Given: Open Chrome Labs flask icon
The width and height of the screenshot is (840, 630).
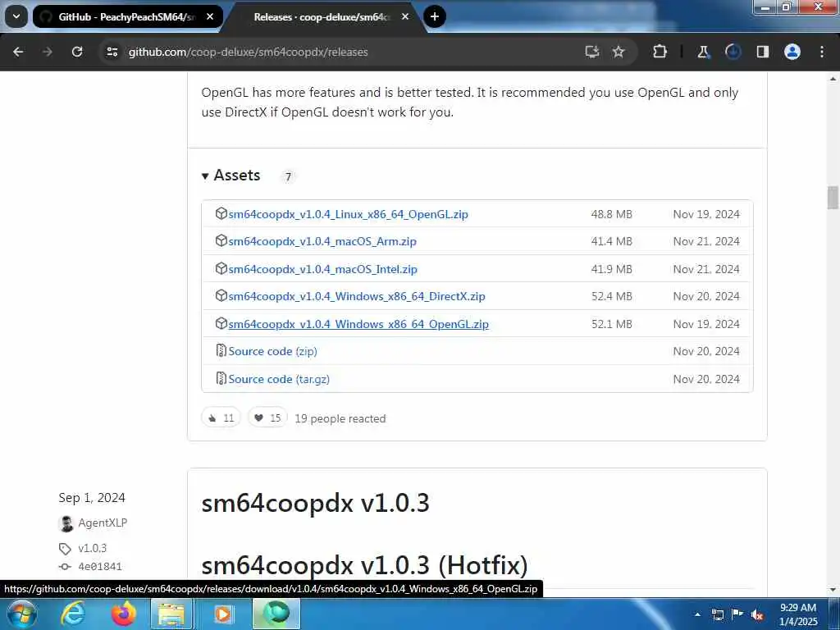Looking at the screenshot, I should click(x=703, y=52).
